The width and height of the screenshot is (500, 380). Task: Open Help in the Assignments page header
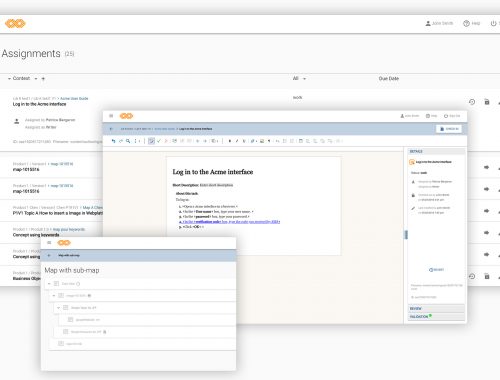click(472, 23)
